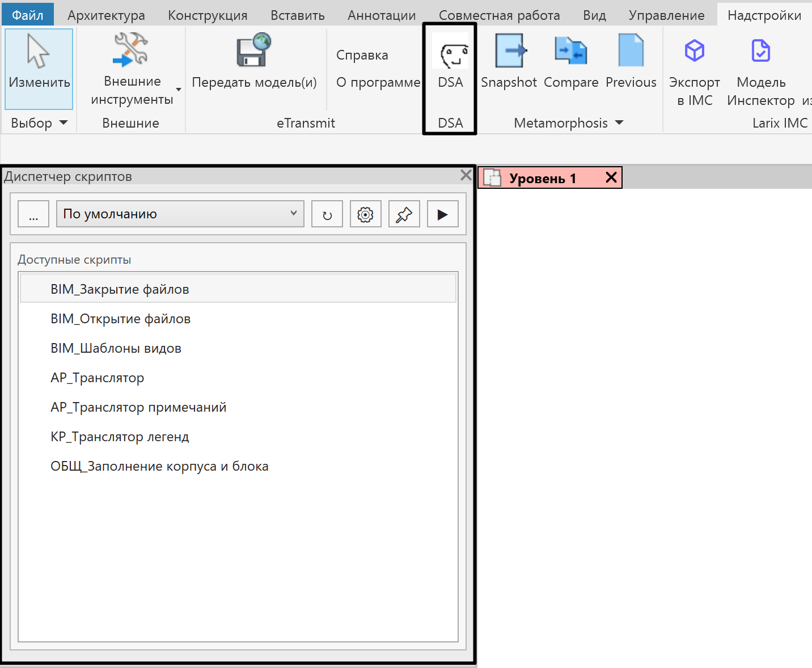
Task: Switch to the Вид tab
Action: [x=595, y=15]
